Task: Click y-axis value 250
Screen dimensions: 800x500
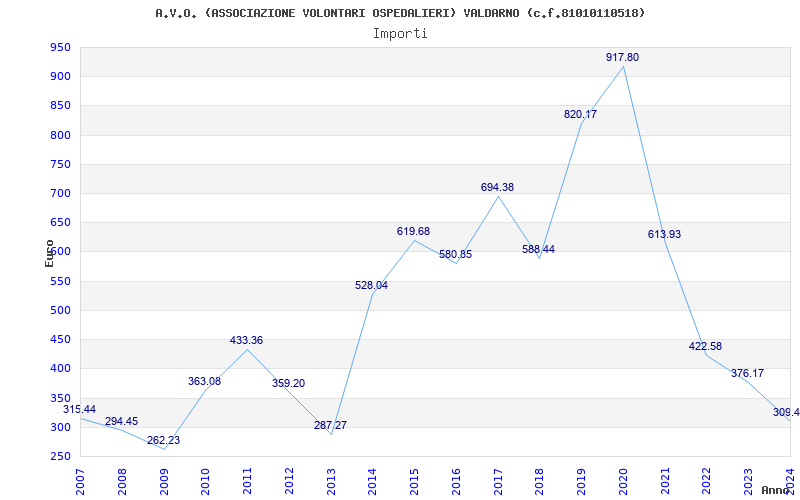Action: pos(60,456)
